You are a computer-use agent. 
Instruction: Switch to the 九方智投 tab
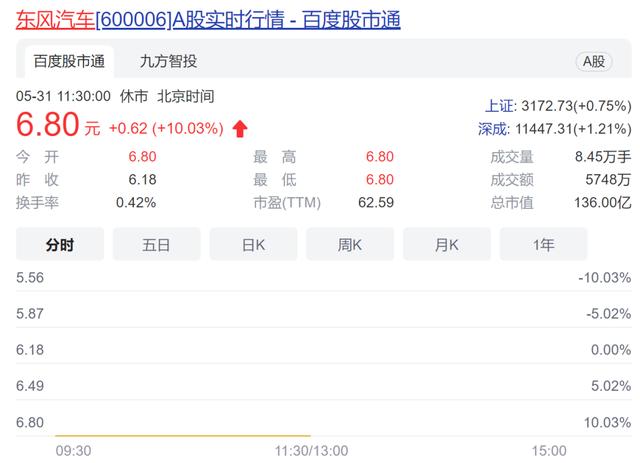tap(168, 62)
